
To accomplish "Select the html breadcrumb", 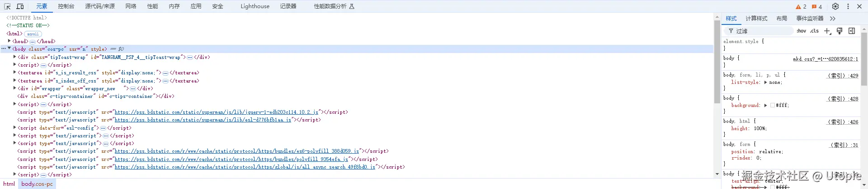I will [9, 184].
